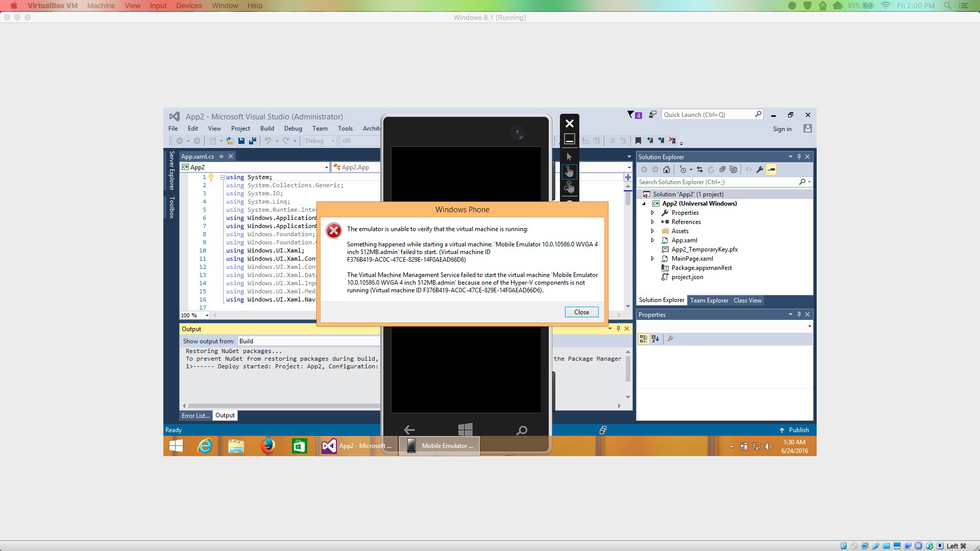The height and width of the screenshot is (551, 980).
Task: Click Sign in link
Action: 782,129
